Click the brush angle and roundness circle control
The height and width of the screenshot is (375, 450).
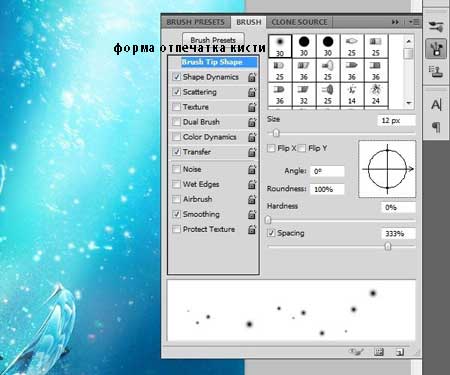387,169
